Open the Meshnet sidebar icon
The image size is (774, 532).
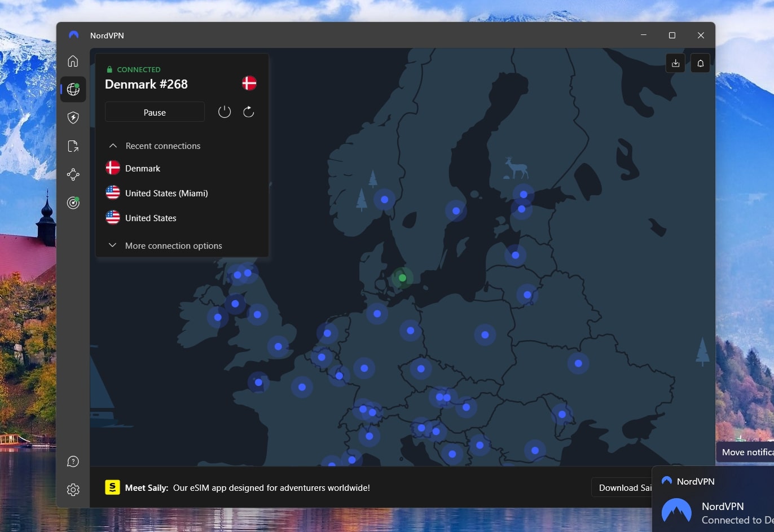click(73, 174)
